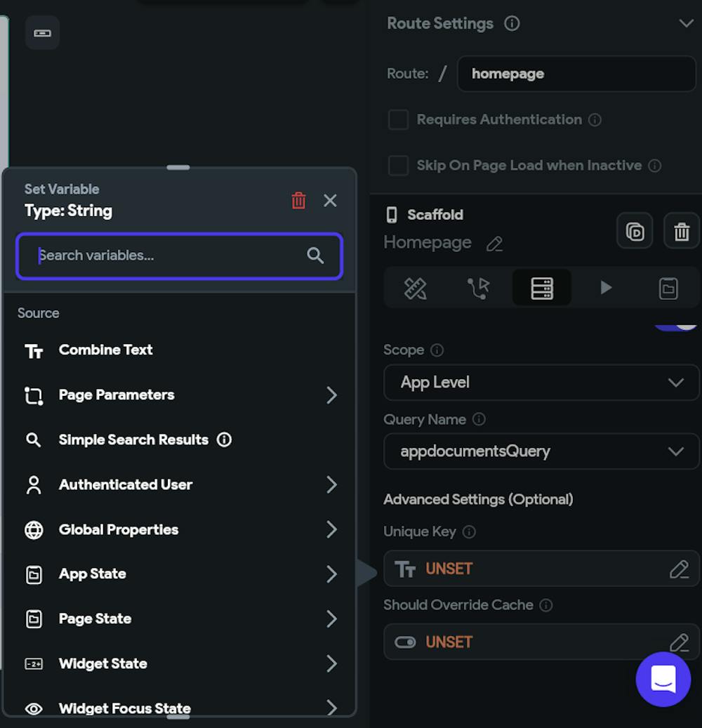The image size is (702, 728).
Task: Click the search magnifier in variables field
Action: tap(315, 256)
